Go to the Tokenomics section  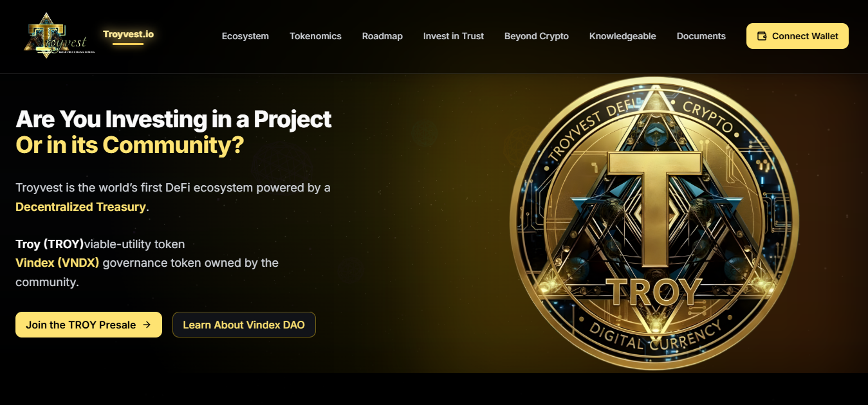click(x=315, y=36)
